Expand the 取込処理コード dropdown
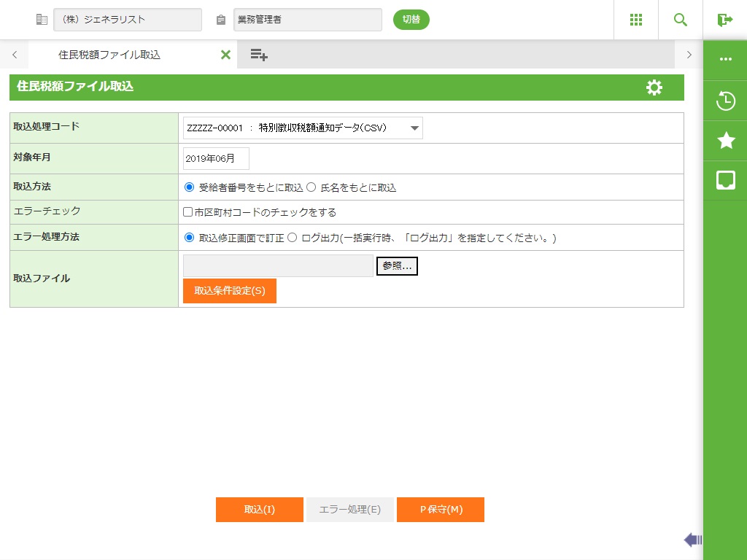The height and width of the screenshot is (560, 747). pyautogui.click(x=303, y=128)
